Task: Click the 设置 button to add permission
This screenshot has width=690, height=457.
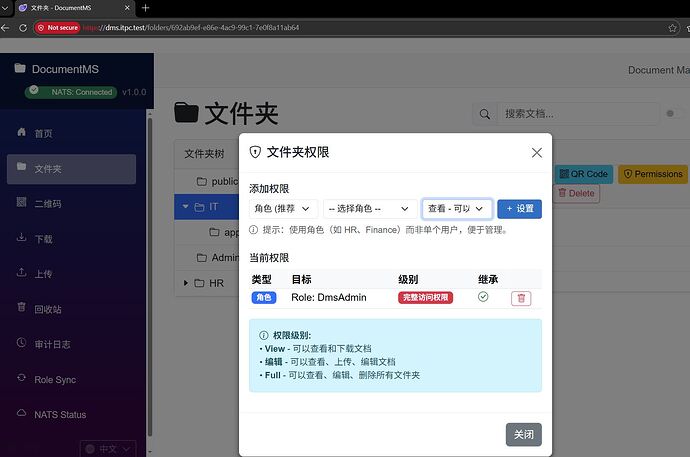Action: [519, 208]
